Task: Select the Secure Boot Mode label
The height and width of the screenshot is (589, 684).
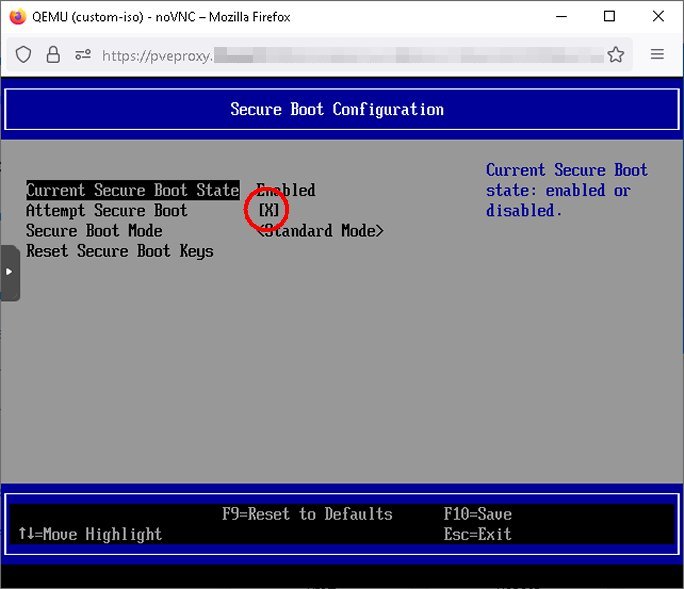Action: tap(94, 231)
